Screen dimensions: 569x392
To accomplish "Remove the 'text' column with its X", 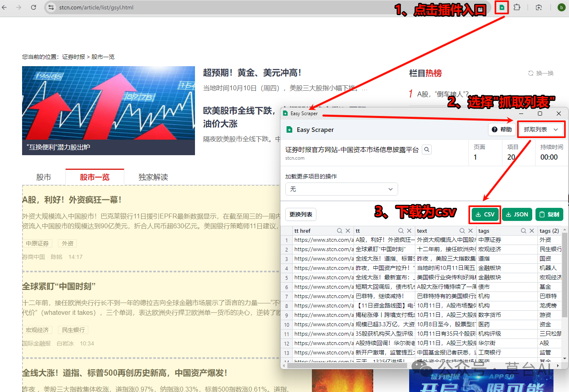I will pos(470,231).
